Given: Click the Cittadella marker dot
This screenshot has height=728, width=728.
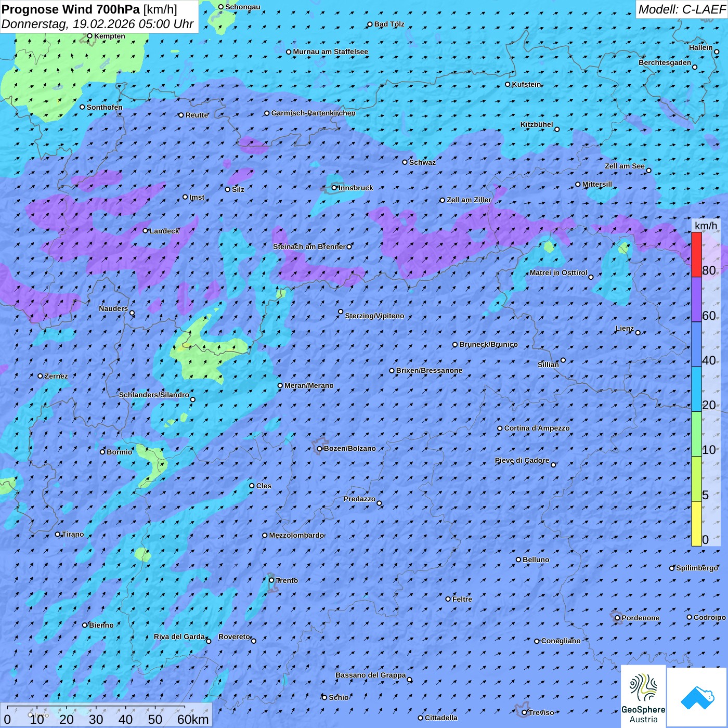Looking at the screenshot, I should (x=421, y=718).
